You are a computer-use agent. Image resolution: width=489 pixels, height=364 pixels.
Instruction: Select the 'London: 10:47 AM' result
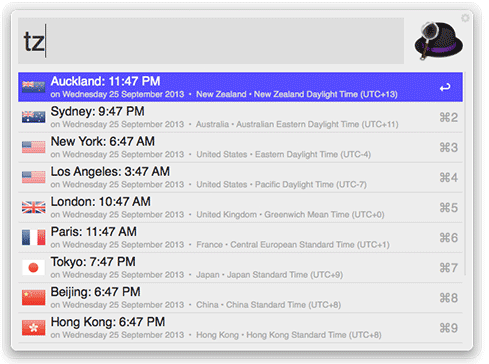(x=240, y=207)
